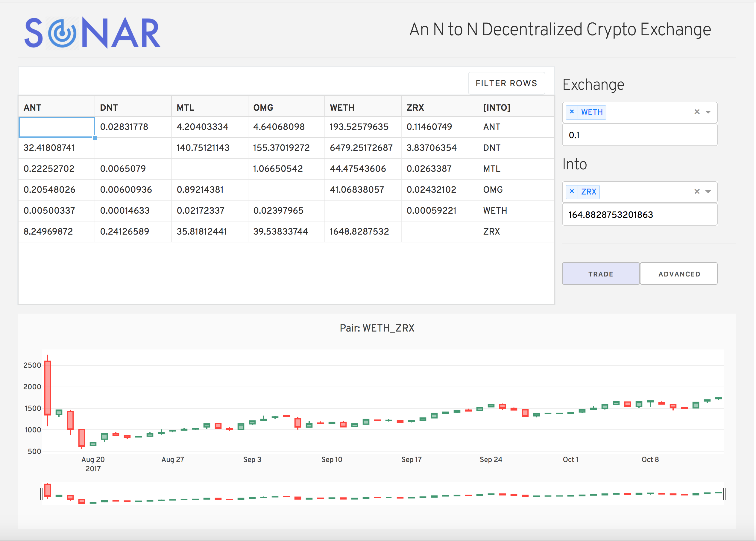Select the cell 1648.8287532
Image resolution: width=756 pixels, height=541 pixels.
pyautogui.click(x=359, y=232)
